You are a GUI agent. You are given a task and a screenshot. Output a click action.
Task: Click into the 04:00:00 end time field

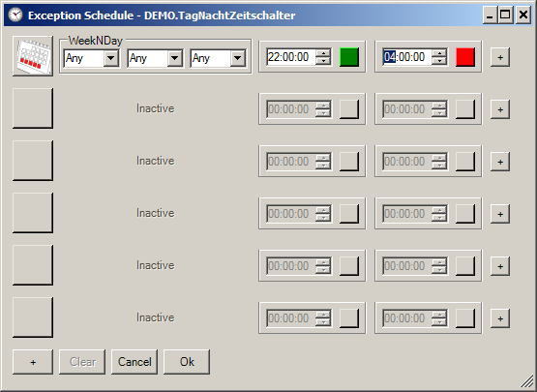406,57
